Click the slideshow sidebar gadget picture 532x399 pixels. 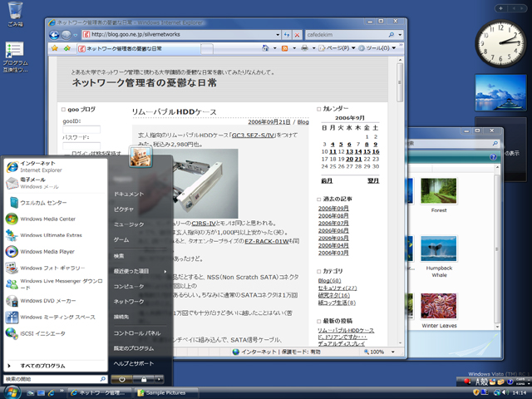500,92
